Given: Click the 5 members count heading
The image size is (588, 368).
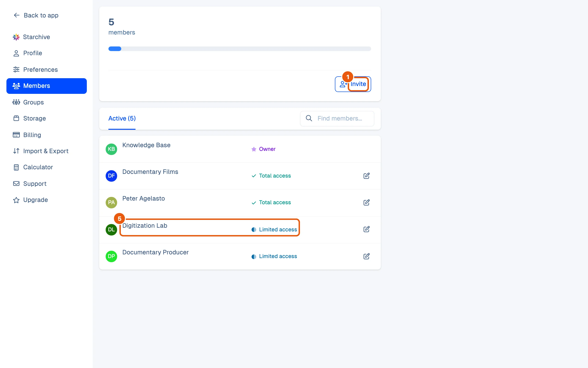Looking at the screenshot, I should pos(111,22).
